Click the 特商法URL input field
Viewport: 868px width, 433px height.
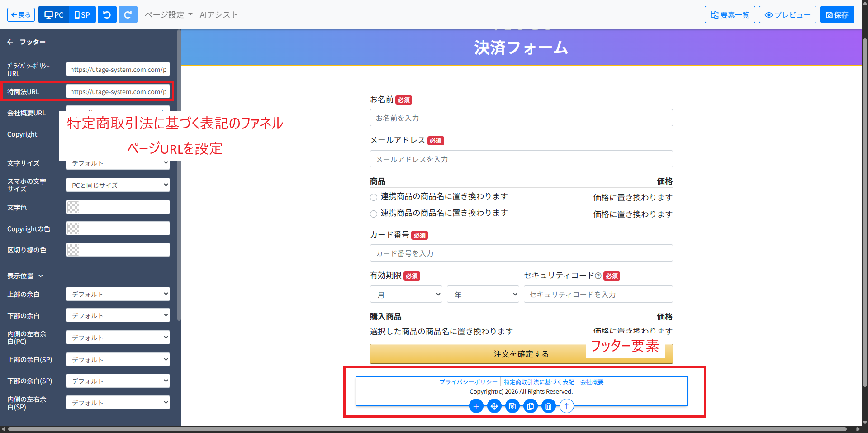point(118,92)
